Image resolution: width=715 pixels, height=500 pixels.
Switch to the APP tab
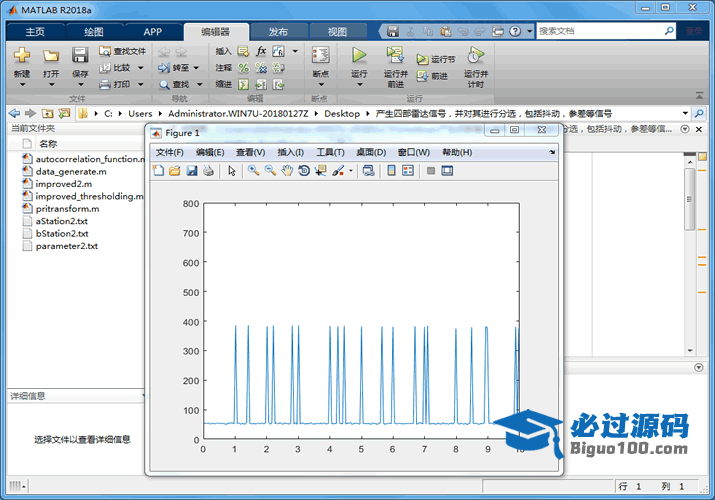(152, 31)
